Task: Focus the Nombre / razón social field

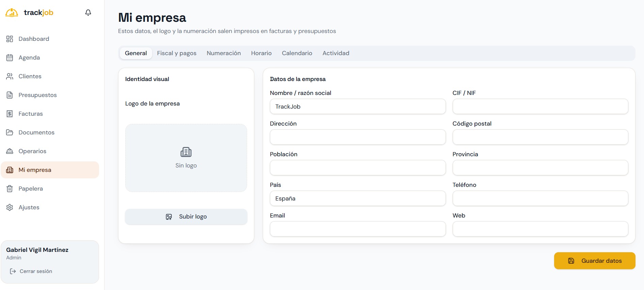Action: pos(358,107)
